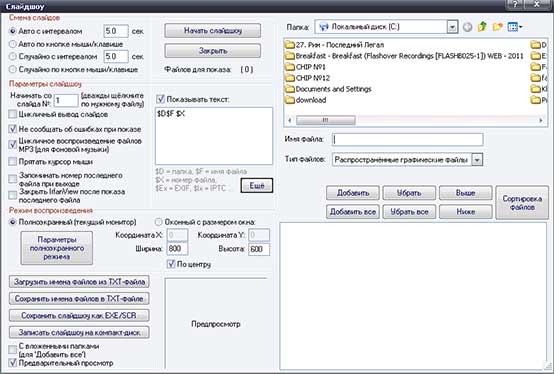Click 'Добавить' button
This screenshot has height=374, width=554.
point(353,193)
